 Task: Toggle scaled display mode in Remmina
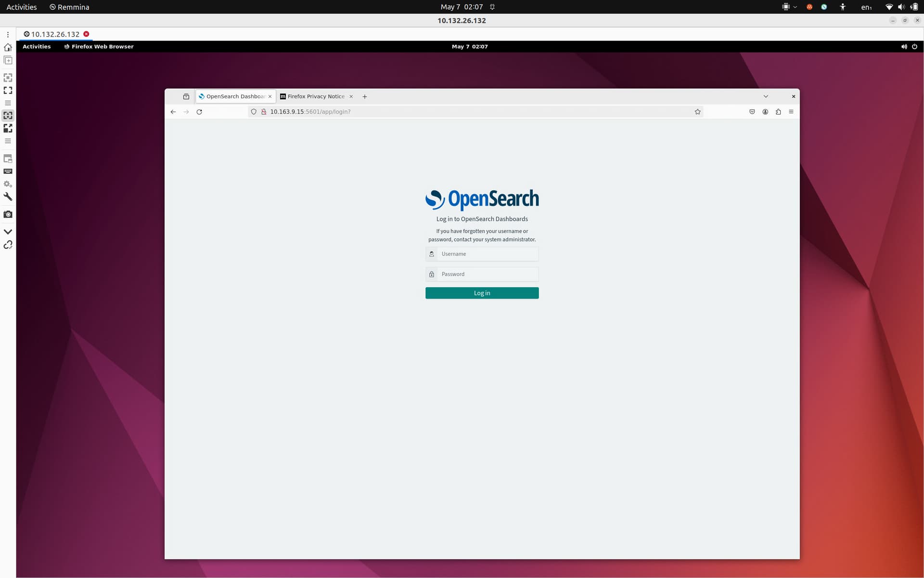click(8, 115)
